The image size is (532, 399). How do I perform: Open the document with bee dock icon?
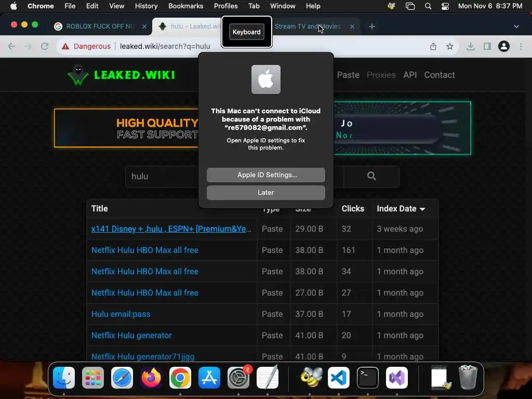pos(441,378)
